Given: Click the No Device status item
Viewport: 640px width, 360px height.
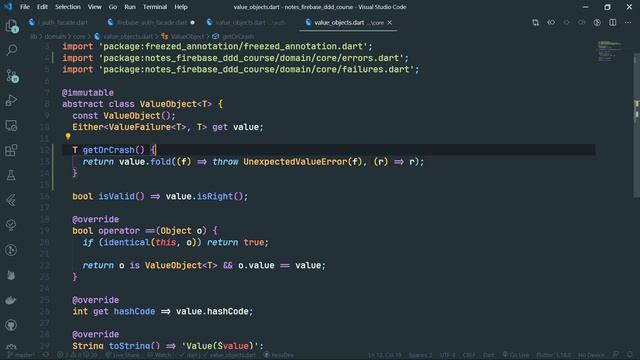Looking at the screenshot, I should pyautogui.click(x=591, y=355).
